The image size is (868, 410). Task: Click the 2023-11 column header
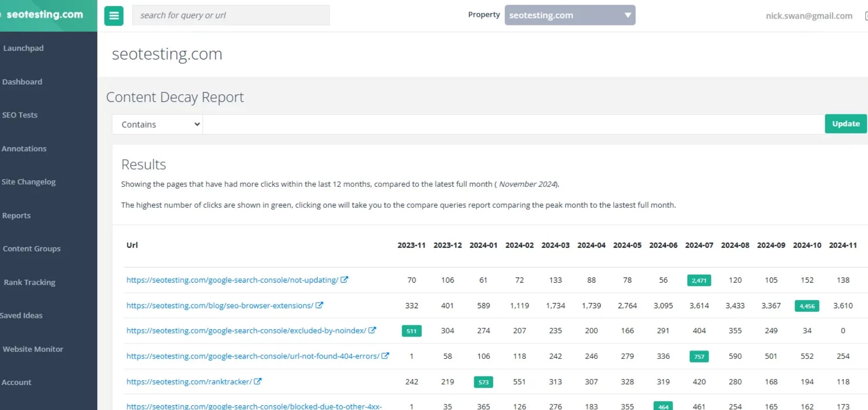pos(411,245)
